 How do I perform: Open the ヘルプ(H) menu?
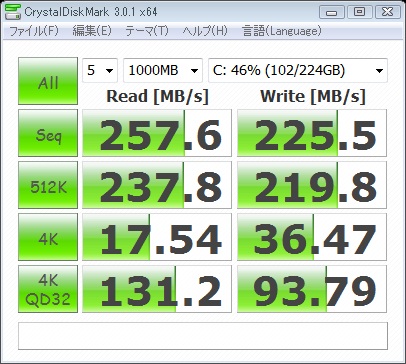pos(205,31)
